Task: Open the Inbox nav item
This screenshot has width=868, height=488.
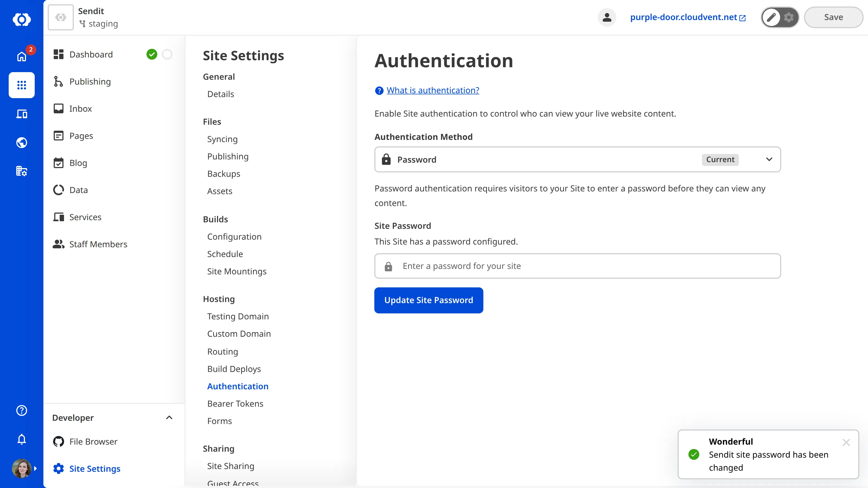Action: [x=80, y=108]
